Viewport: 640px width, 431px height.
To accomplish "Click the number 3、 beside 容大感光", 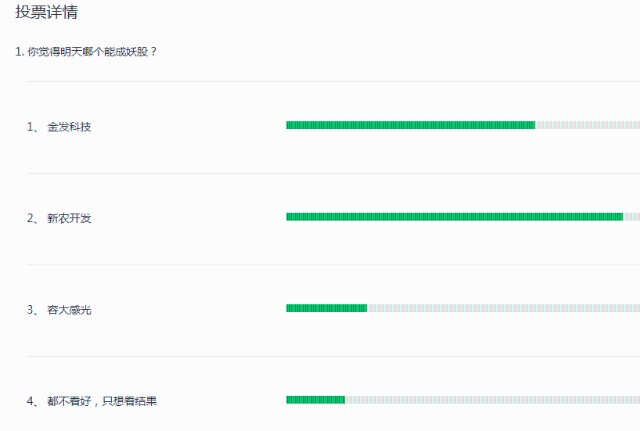I will (x=33, y=310).
